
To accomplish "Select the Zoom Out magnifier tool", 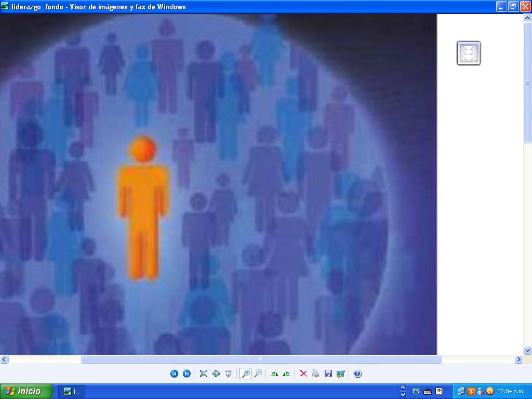I will pyautogui.click(x=258, y=374).
